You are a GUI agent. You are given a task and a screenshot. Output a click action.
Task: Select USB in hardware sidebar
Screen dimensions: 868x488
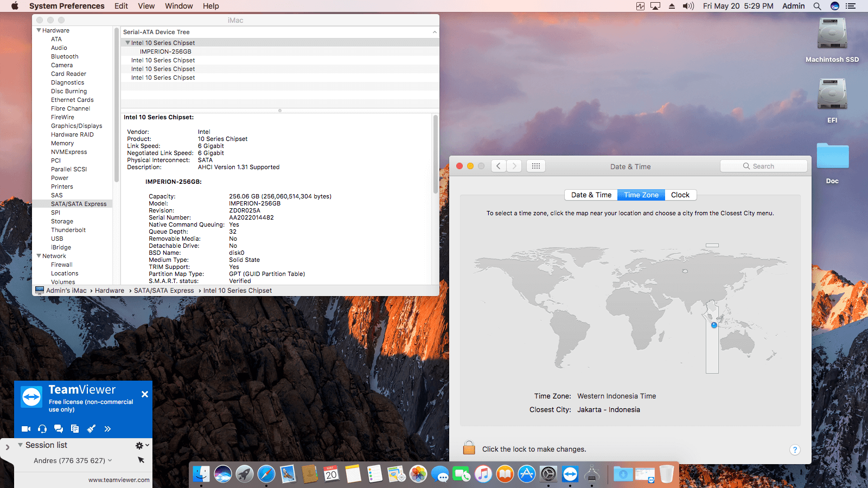coord(57,239)
